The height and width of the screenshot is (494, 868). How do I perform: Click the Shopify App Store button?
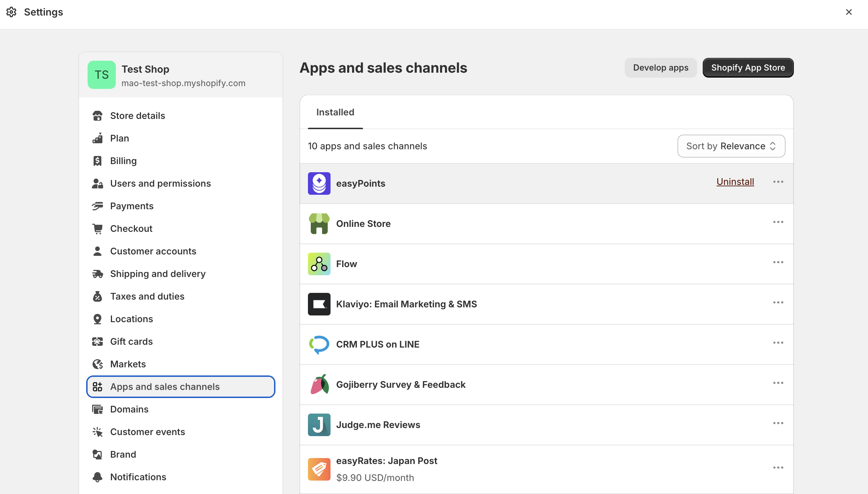tap(748, 68)
